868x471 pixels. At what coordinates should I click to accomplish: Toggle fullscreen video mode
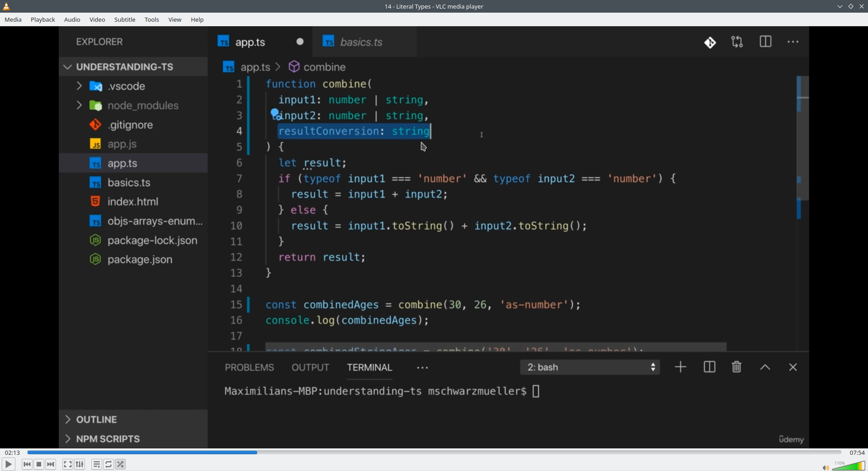[x=68, y=464]
